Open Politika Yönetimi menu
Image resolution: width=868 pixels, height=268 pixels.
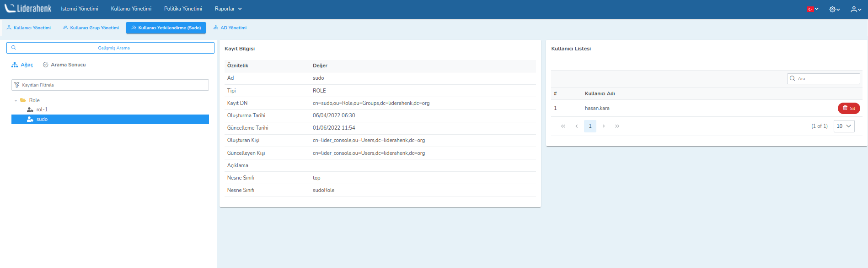click(183, 9)
